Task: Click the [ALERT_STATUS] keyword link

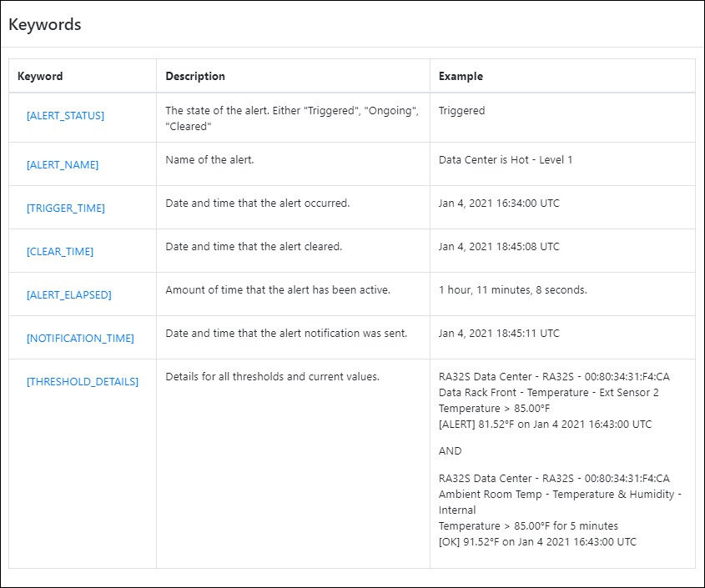Action: click(x=65, y=116)
